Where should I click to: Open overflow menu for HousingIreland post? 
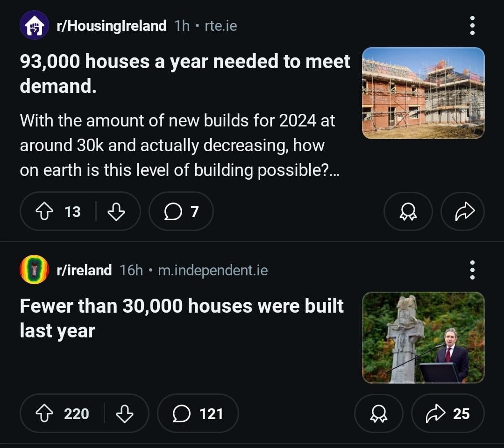[472, 25]
